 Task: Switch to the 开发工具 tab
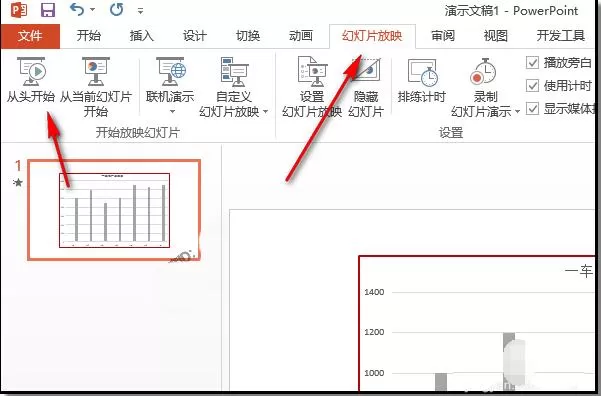[560, 36]
